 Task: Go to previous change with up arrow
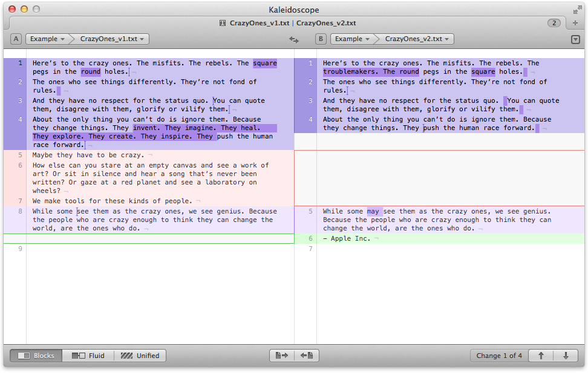(x=541, y=356)
